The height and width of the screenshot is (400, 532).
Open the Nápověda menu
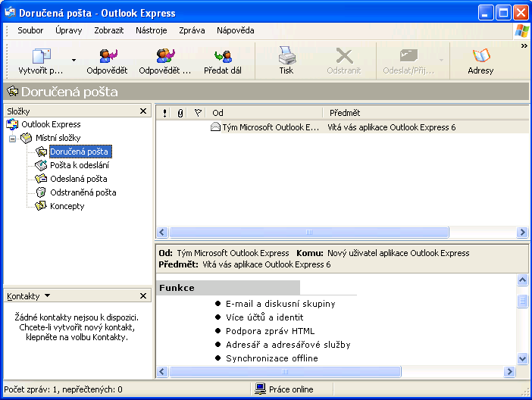tap(236, 30)
